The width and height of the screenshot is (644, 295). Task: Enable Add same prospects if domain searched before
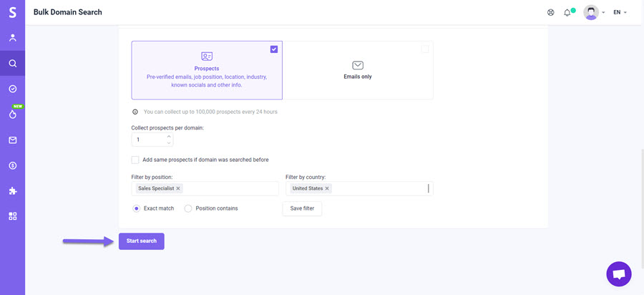(135, 160)
